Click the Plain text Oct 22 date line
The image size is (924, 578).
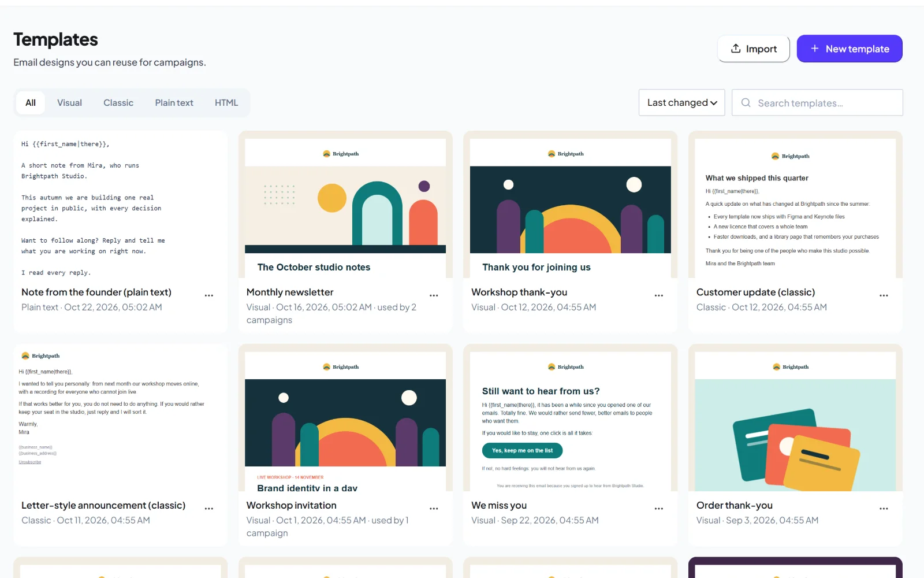click(x=92, y=307)
